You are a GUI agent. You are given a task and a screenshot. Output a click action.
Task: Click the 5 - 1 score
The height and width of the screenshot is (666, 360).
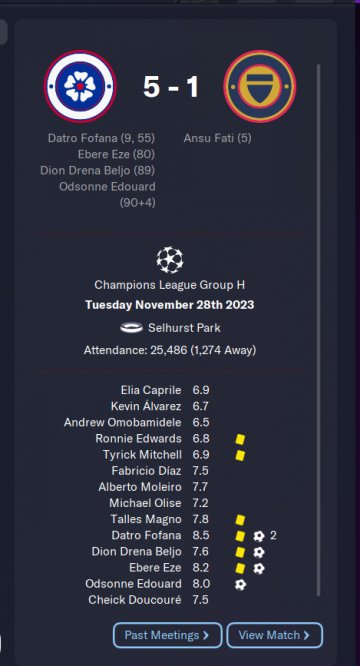coord(171,87)
